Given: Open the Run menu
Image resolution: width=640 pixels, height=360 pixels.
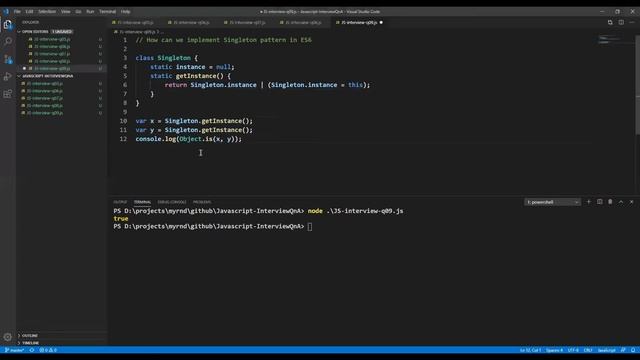Looking at the screenshot, I should pos(90,11).
